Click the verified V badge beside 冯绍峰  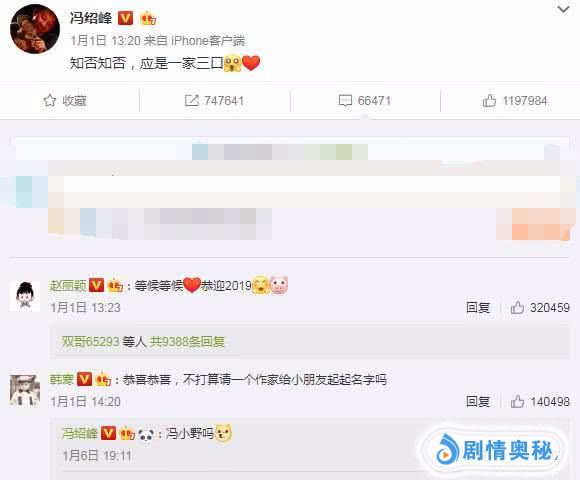[x=125, y=18]
